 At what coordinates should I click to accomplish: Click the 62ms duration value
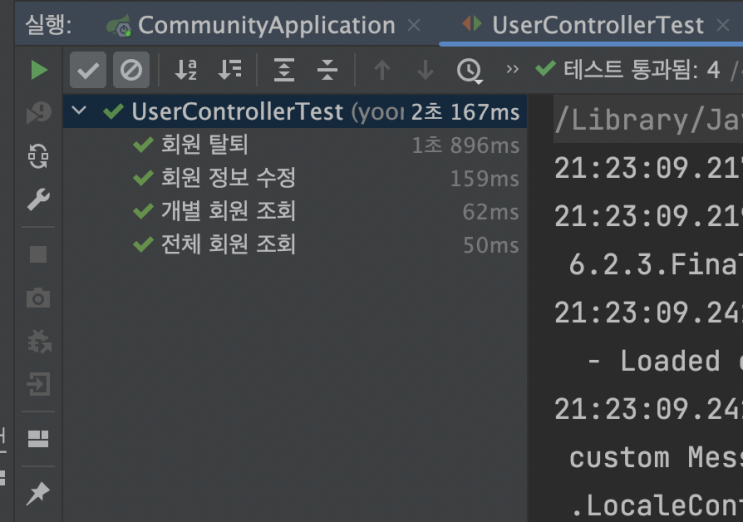tap(490, 212)
